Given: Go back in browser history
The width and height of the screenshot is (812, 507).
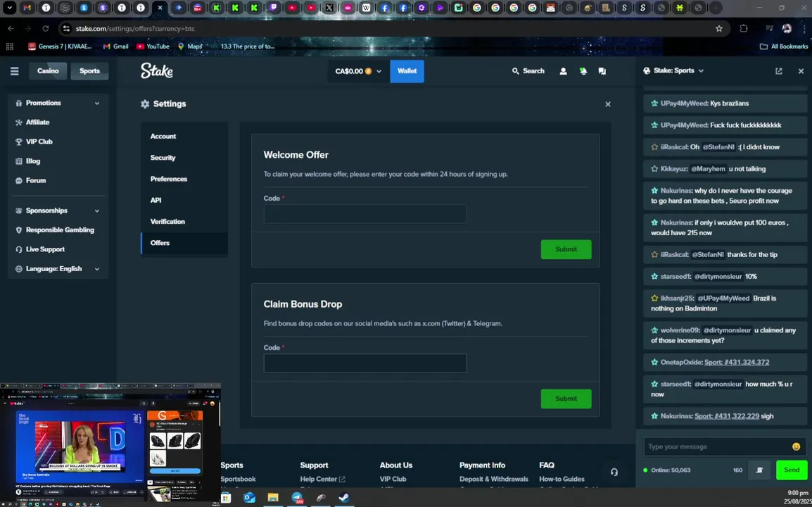Looking at the screenshot, I should 11,28.
